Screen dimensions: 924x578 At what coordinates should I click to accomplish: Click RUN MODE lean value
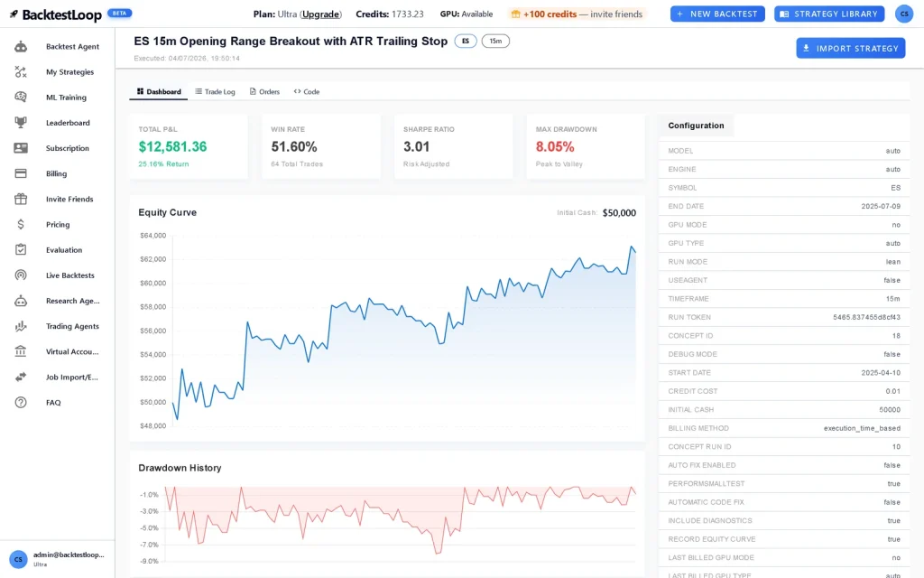pos(892,262)
